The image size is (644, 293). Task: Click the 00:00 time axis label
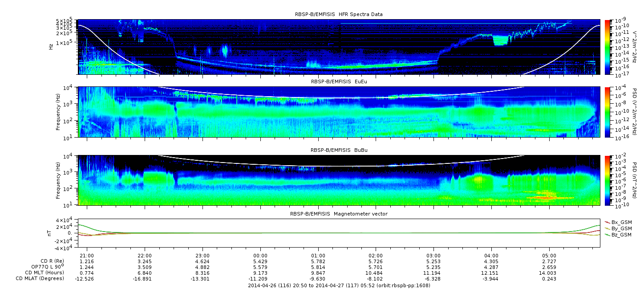(x=260, y=256)
